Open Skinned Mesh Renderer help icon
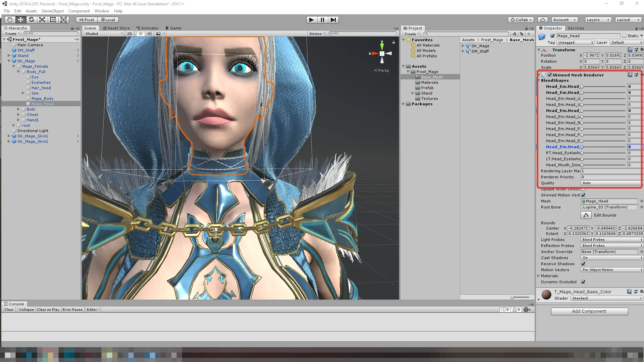The width and height of the screenshot is (644, 362). [x=630, y=75]
